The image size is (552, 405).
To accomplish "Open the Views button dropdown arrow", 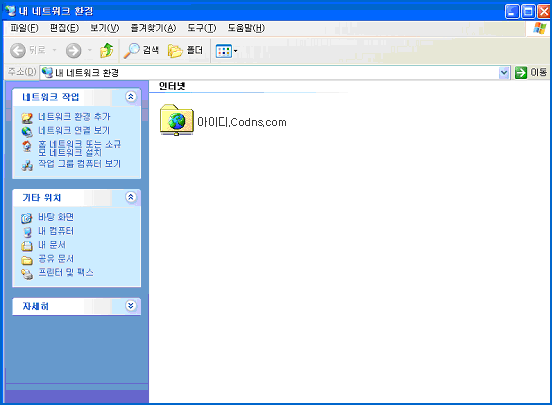I will tap(236, 51).
